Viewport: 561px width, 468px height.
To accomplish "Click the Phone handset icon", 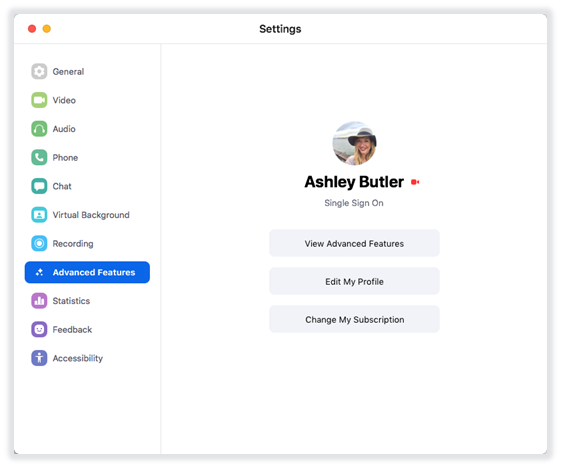I will click(x=39, y=157).
